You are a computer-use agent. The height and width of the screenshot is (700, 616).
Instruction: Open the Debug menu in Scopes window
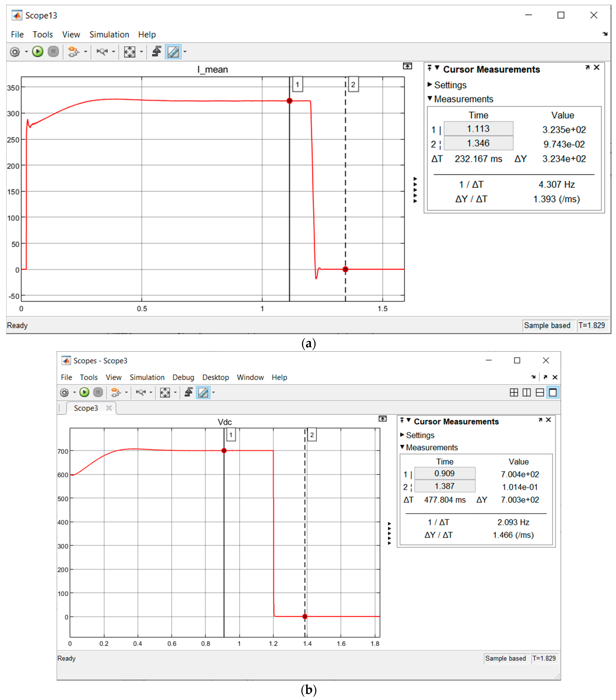point(183,377)
